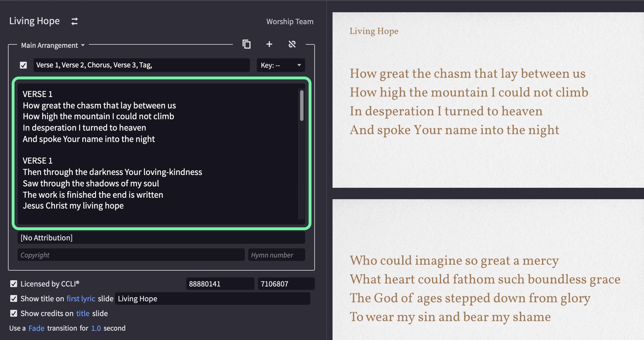Click lyric line 'Saw through the shadows of my soul'
This screenshot has width=644, height=340.
point(91,184)
